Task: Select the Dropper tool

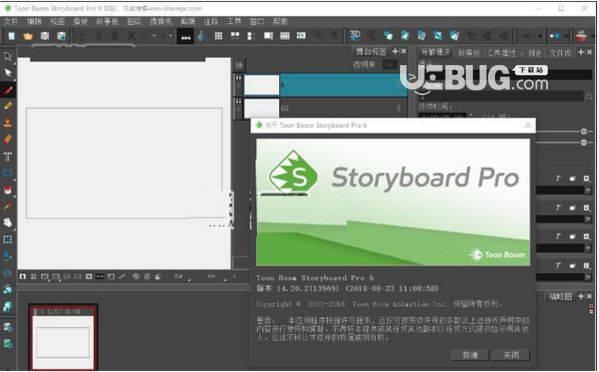Action: (8, 206)
